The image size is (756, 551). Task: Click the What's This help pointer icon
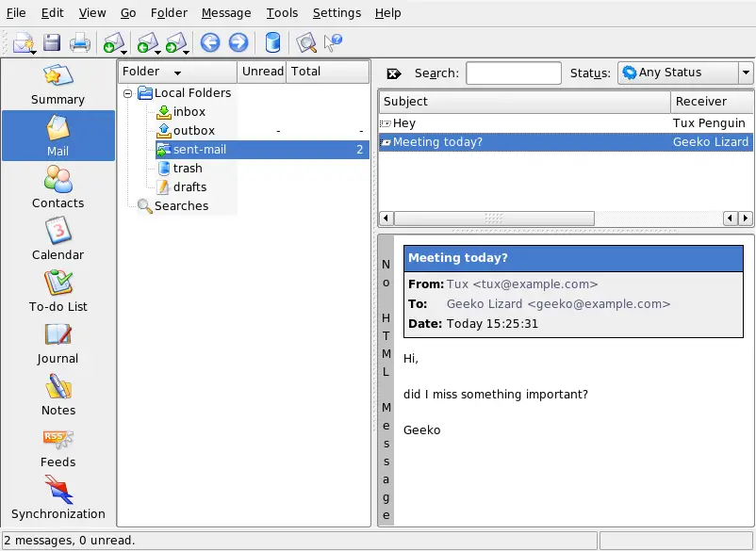click(x=333, y=42)
